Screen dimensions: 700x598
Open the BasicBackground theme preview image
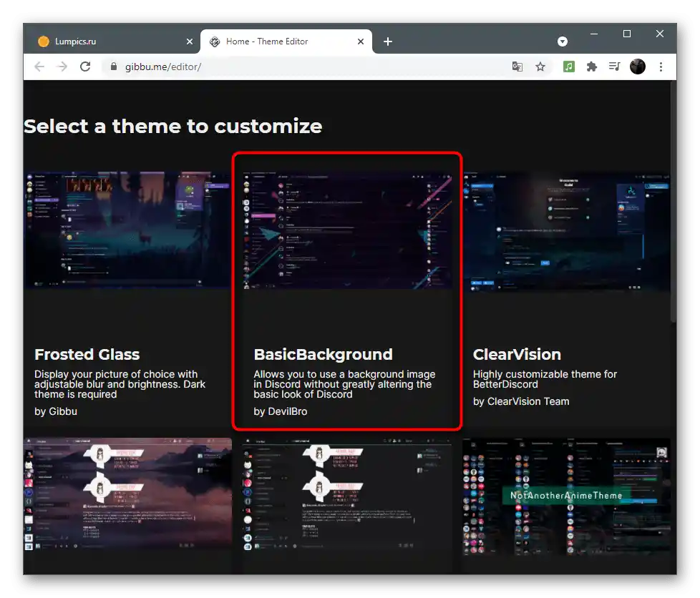pyautogui.click(x=347, y=231)
